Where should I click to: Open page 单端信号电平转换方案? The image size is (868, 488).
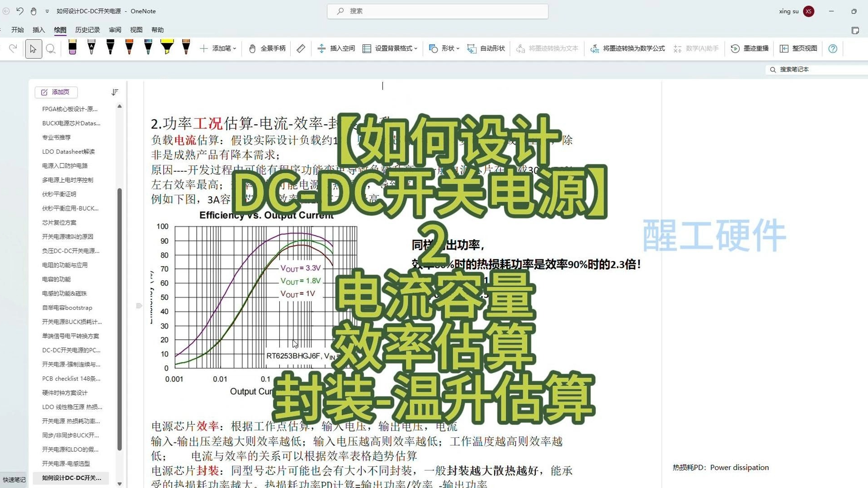(x=71, y=336)
